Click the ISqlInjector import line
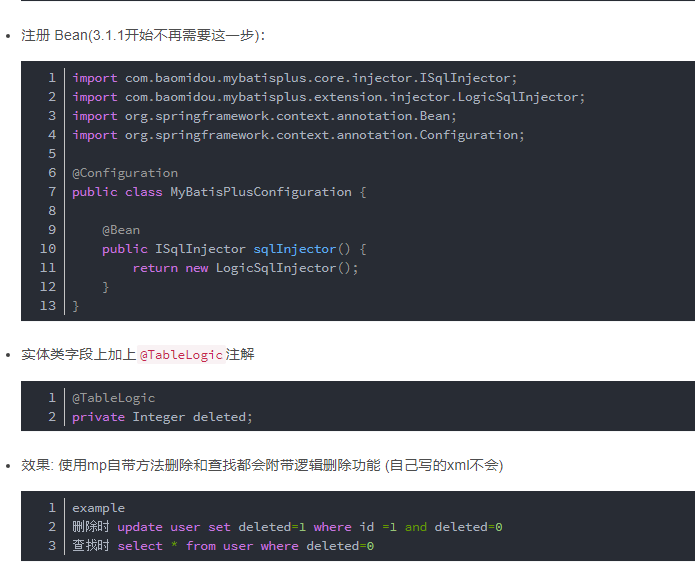Screen dimensions: 695x573 pyautogui.click(x=295, y=78)
